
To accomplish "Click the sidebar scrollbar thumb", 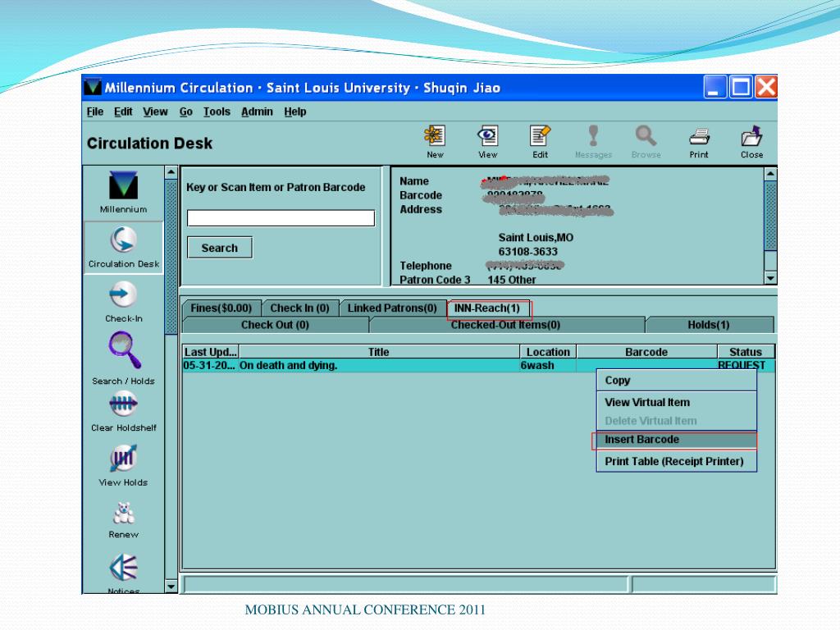I will (171, 257).
